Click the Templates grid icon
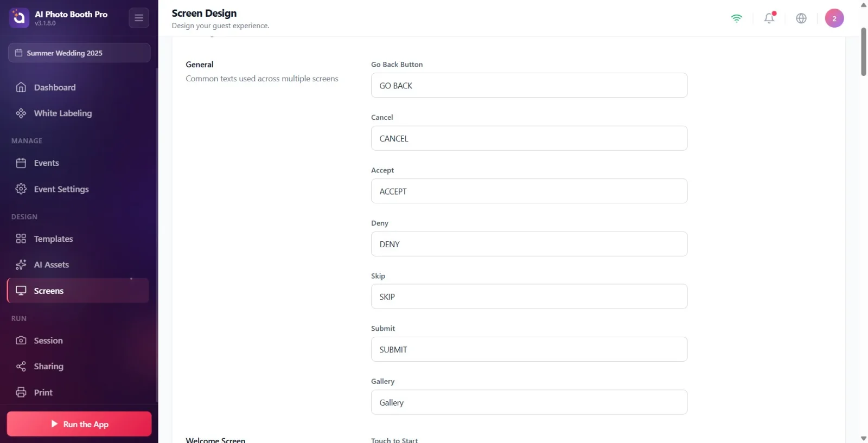The height and width of the screenshot is (443, 868). (21, 239)
